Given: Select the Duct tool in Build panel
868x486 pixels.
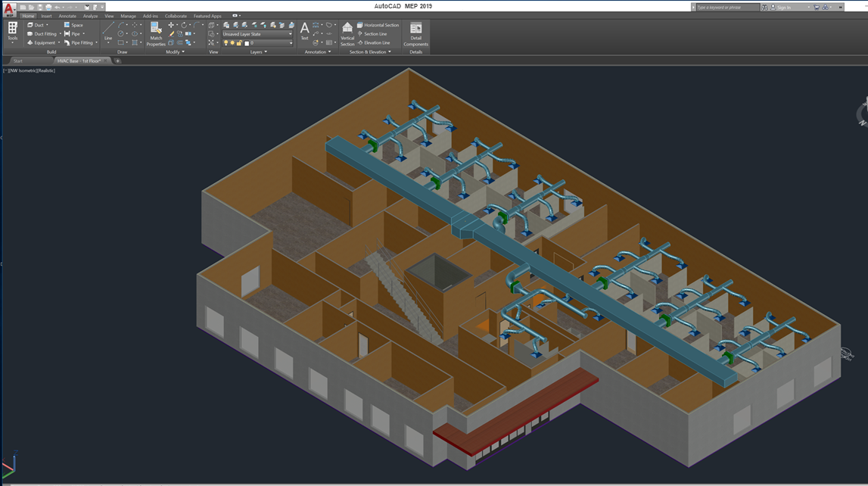Looking at the screenshot, I should pyautogui.click(x=38, y=25).
